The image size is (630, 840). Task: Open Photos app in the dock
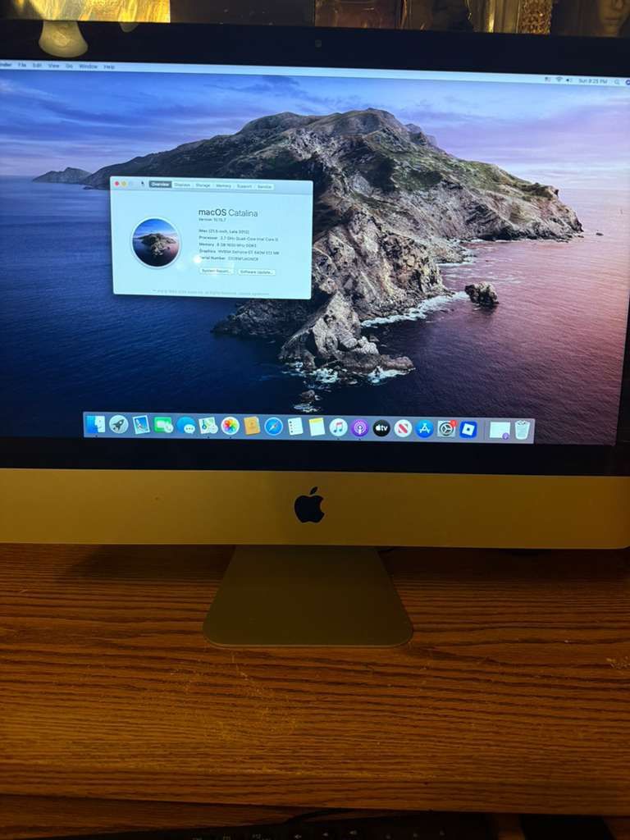pos(230,426)
